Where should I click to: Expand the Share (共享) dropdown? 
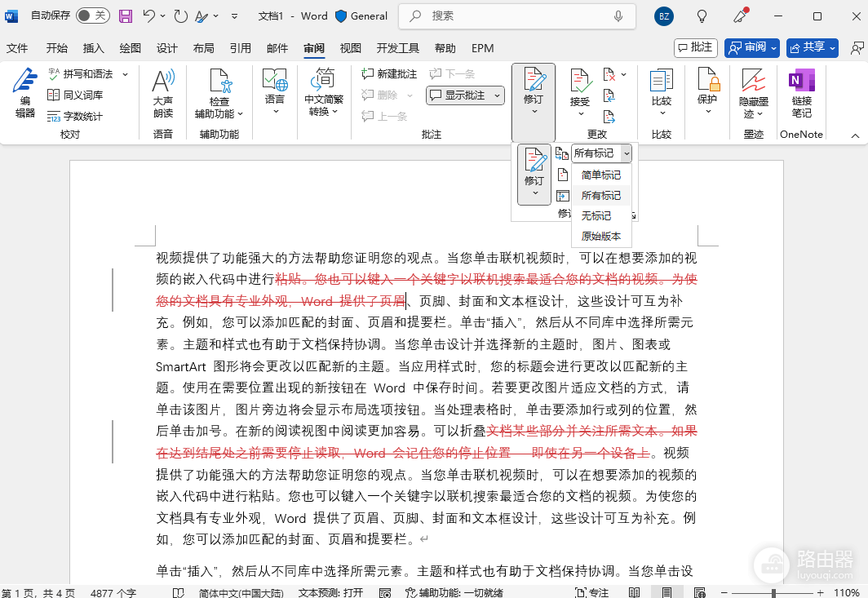832,48
